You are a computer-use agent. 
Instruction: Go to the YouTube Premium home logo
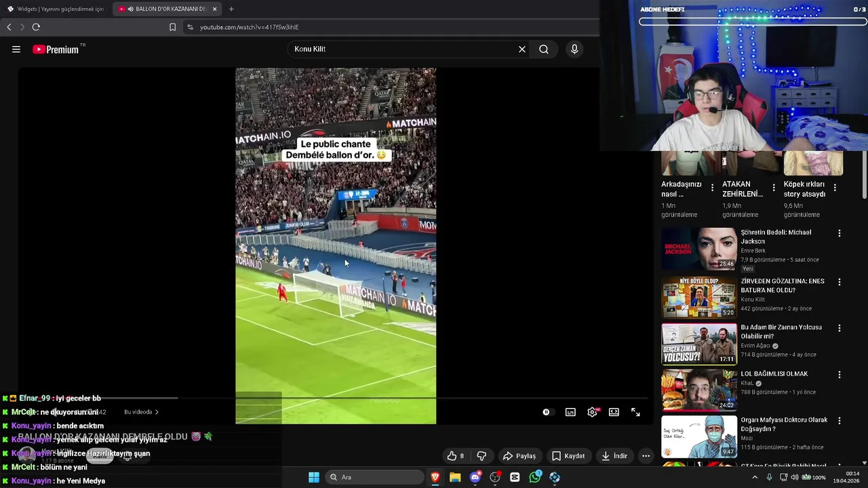click(59, 49)
